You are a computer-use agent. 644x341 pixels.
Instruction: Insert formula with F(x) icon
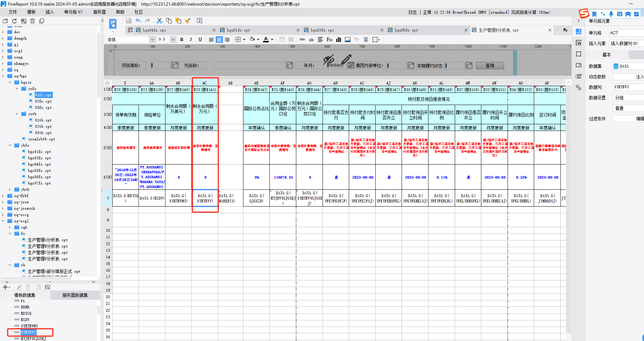click(330, 40)
